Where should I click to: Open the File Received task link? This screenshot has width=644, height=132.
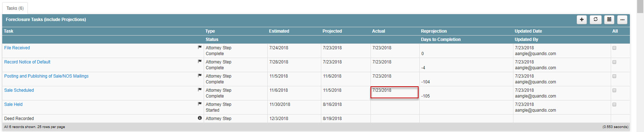17,48
